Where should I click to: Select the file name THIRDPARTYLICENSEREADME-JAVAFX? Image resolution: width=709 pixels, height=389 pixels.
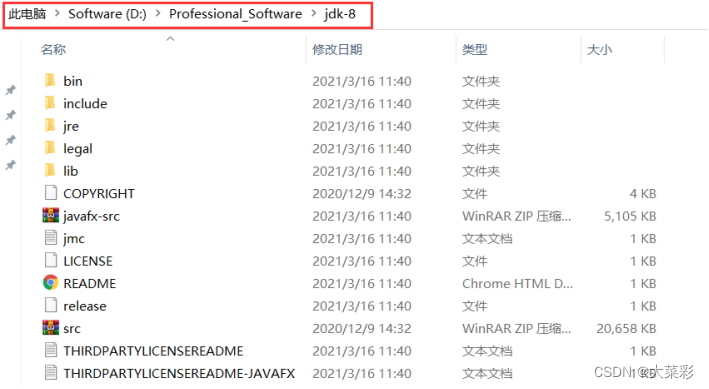click(x=179, y=374)
